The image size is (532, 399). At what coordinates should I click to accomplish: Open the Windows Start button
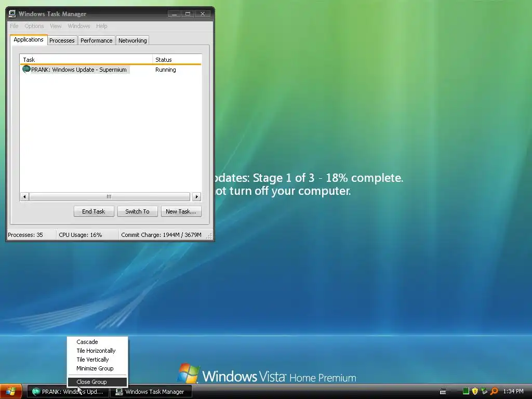click(11, 392)
